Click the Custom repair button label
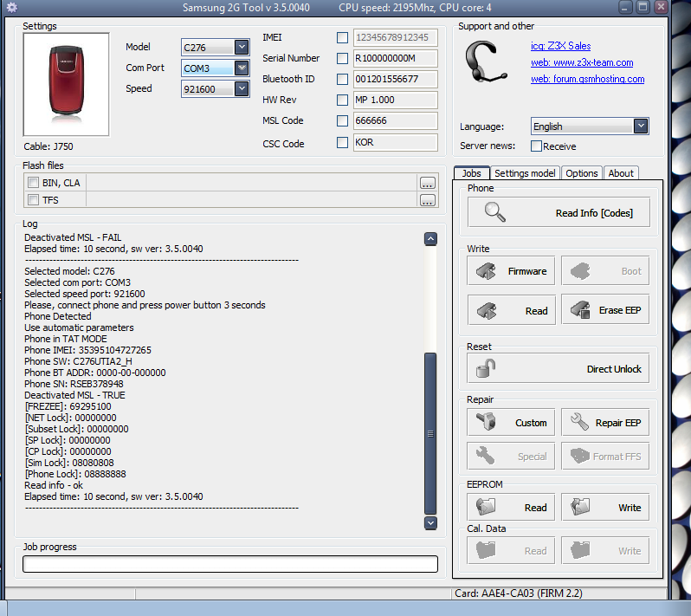The height and width of the screenshot is (616, 691). (x=531, y=423)
